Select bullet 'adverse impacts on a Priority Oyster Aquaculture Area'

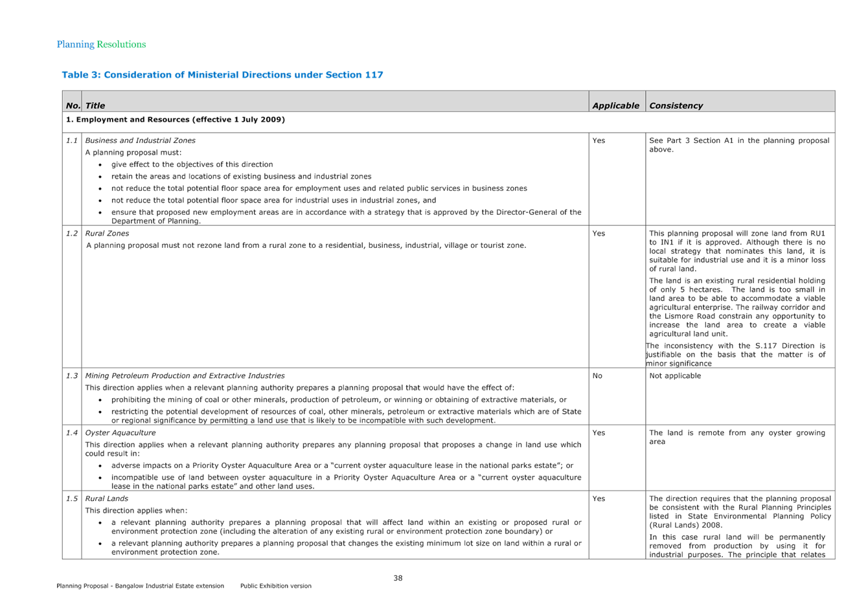(342, 465)
